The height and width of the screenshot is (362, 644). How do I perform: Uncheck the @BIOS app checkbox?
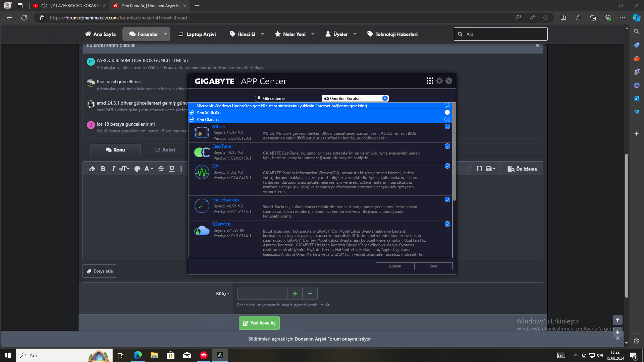447,126
